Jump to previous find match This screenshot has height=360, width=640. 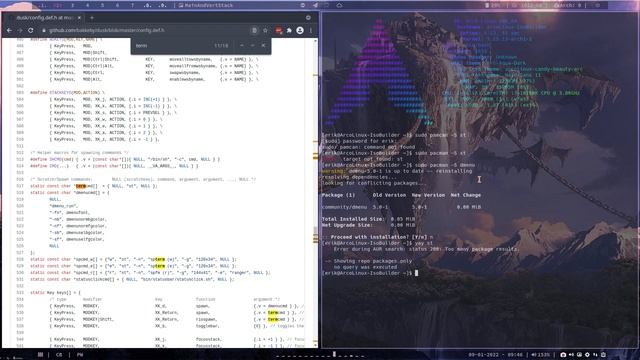pyautogui.click(x=242, y=45)
